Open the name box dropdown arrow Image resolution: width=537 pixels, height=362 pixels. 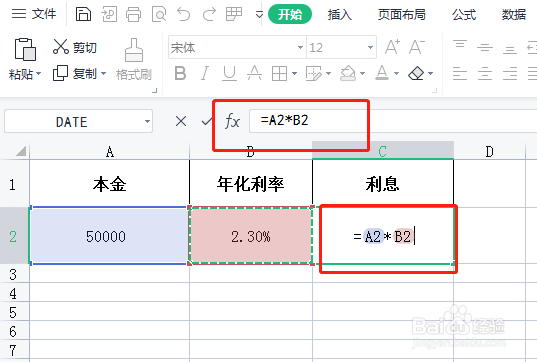147,121
